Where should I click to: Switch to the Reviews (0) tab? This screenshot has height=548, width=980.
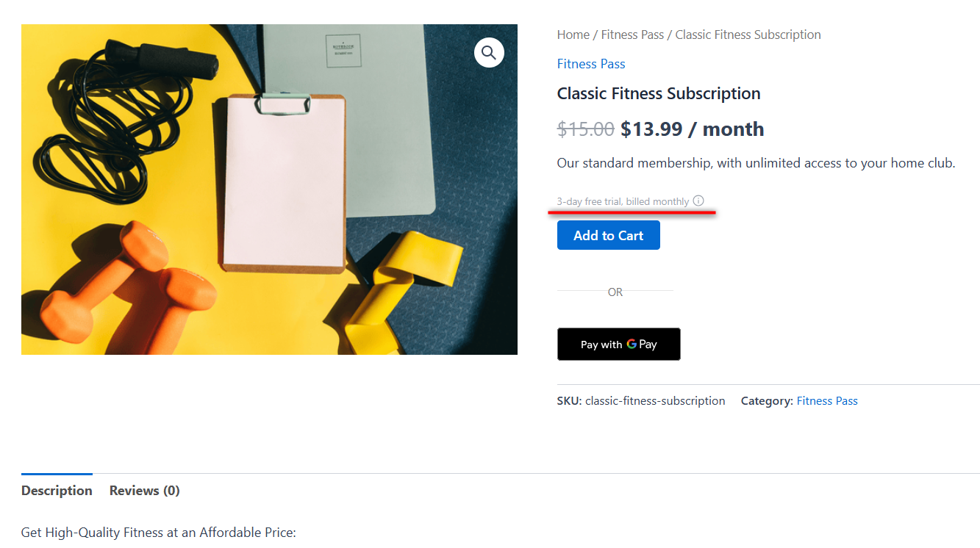pyautogui.click(x=144, y=490)
